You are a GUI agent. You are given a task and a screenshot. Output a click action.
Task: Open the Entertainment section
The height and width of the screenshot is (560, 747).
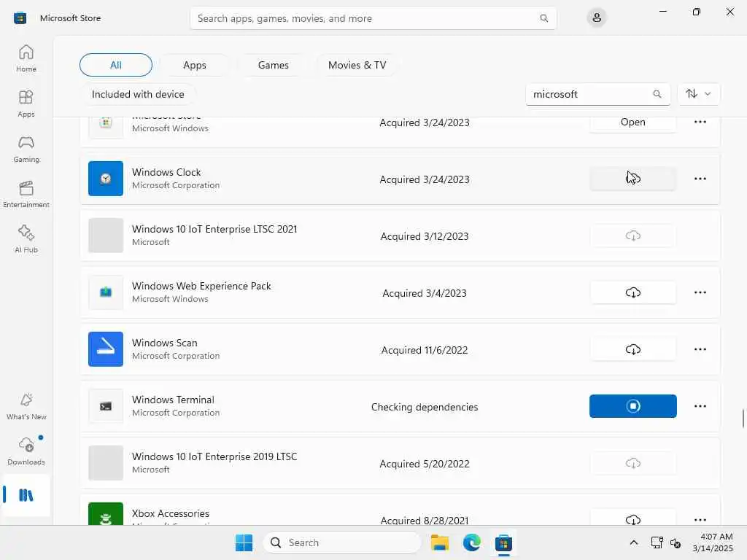click(26, 194)
